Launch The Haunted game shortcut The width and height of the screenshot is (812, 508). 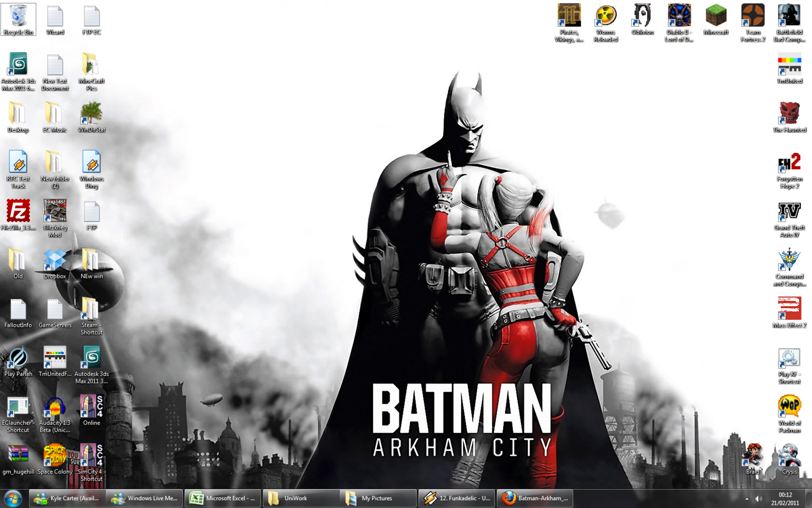[x=789, y=117]
